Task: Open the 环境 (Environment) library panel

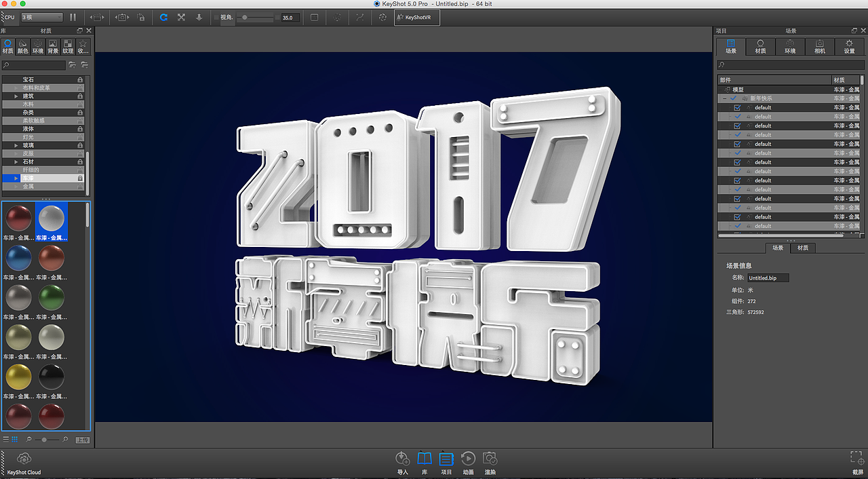Action: tap(37, 47)
